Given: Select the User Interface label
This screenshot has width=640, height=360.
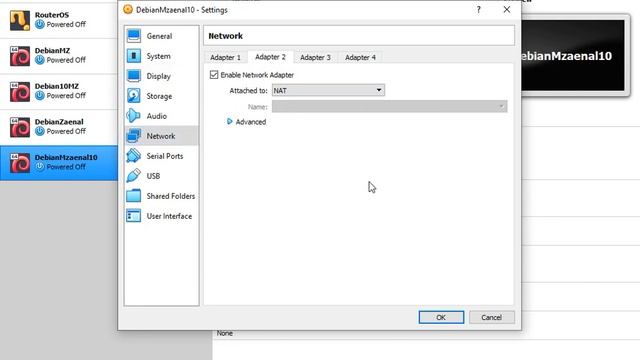Looking at the screenshot, I should click(x=169, y=216).
